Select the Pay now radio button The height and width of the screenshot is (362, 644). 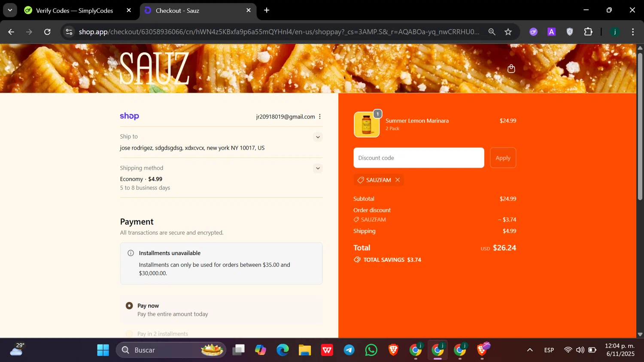pyautogui.click(x=129, y=306)
